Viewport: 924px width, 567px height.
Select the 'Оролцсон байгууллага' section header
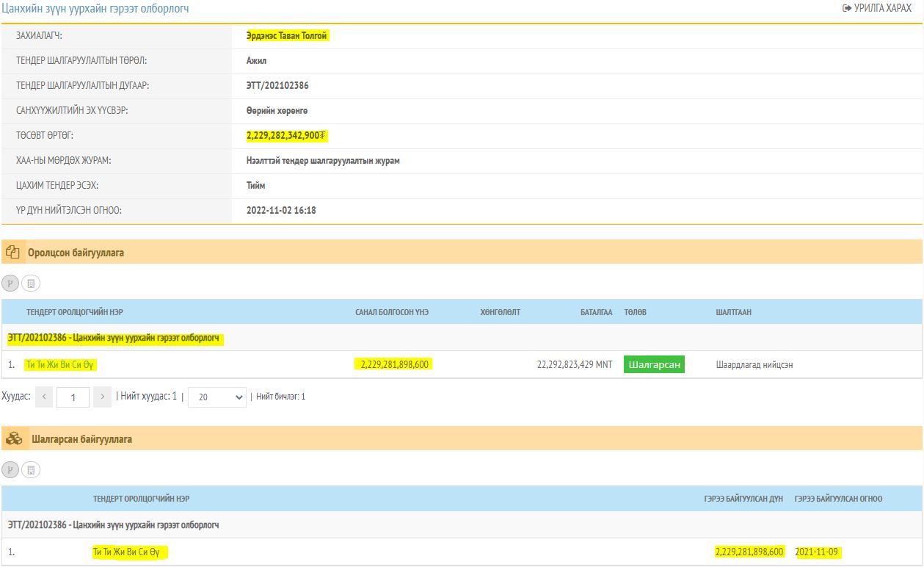(76, 253)
